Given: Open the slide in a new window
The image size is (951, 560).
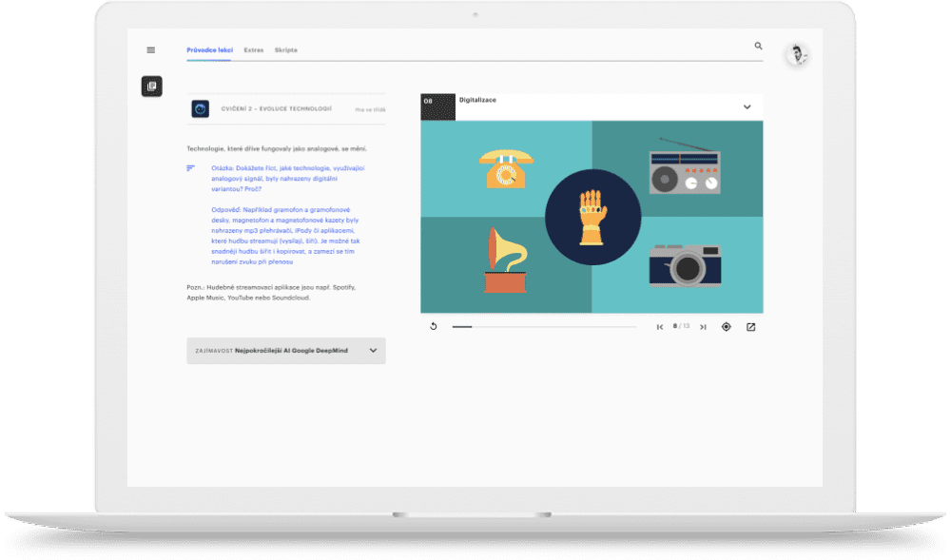Looking at the screenshot, I should click(750, 326).
